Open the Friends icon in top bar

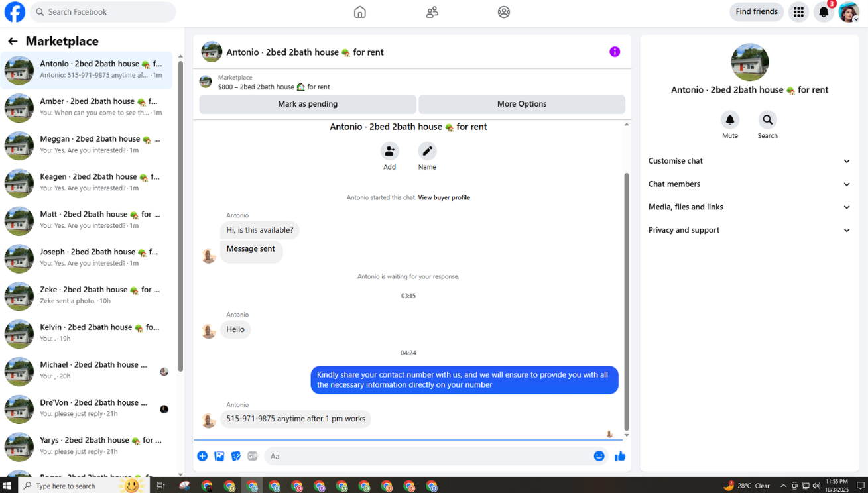tap(432, 12)
